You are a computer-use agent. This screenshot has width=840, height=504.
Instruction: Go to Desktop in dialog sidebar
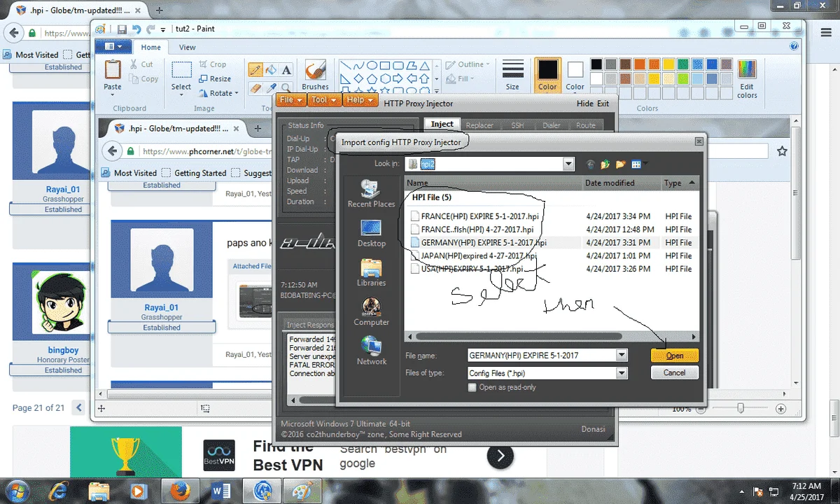click(371, 233)
